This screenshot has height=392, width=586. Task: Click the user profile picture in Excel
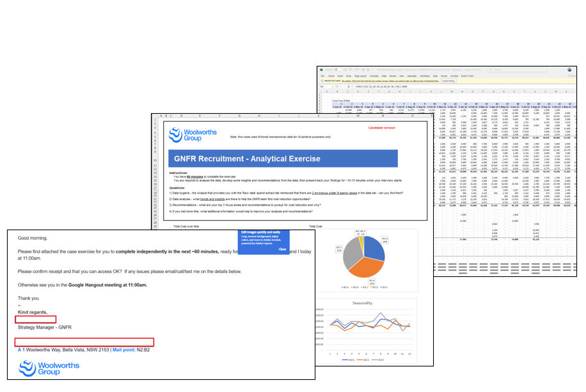(x=569, y=70)
